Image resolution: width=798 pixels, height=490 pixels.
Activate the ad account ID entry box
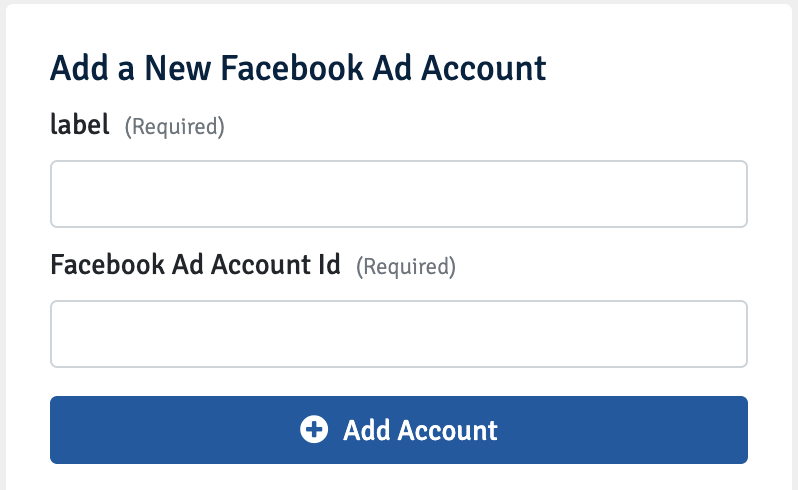tap(398, 334)
